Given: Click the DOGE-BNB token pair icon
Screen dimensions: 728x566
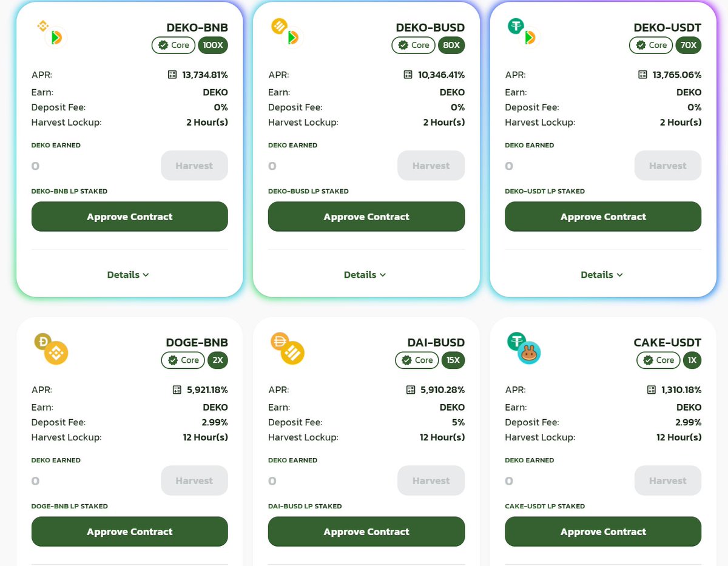Looking at the screenshot, I should click(x=51, y=348).
